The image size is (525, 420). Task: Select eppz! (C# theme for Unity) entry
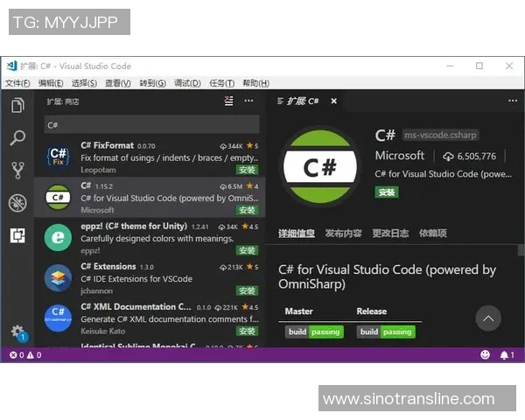(x=150, y=237)
